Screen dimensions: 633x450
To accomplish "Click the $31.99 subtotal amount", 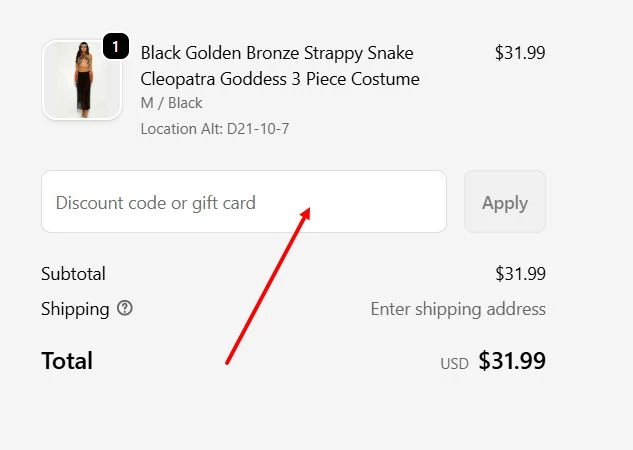I will tap(520, 274).
